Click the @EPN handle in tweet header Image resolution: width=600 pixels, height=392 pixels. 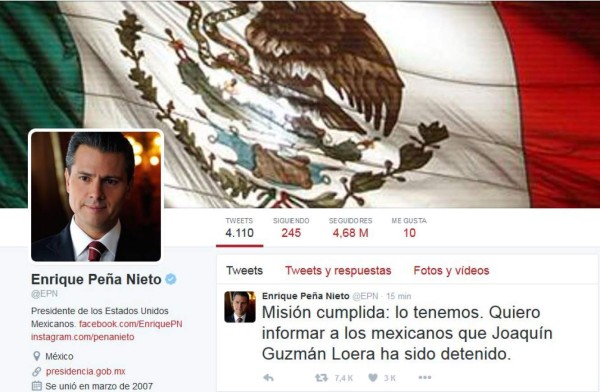(365, 296)
